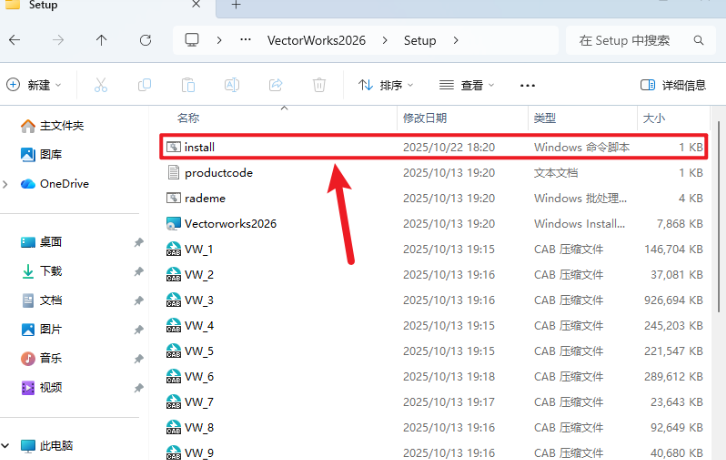Click the Paste clipboard icon

click(189, 85)
